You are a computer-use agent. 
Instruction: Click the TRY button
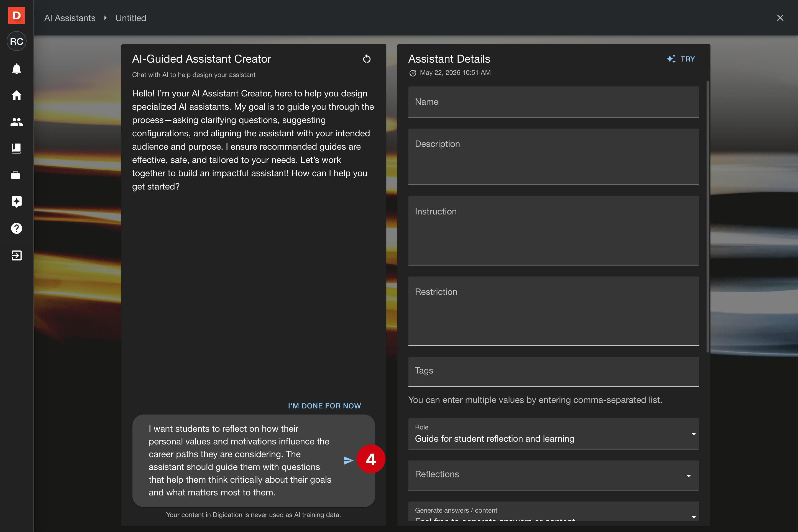click(x=681, y=59)
